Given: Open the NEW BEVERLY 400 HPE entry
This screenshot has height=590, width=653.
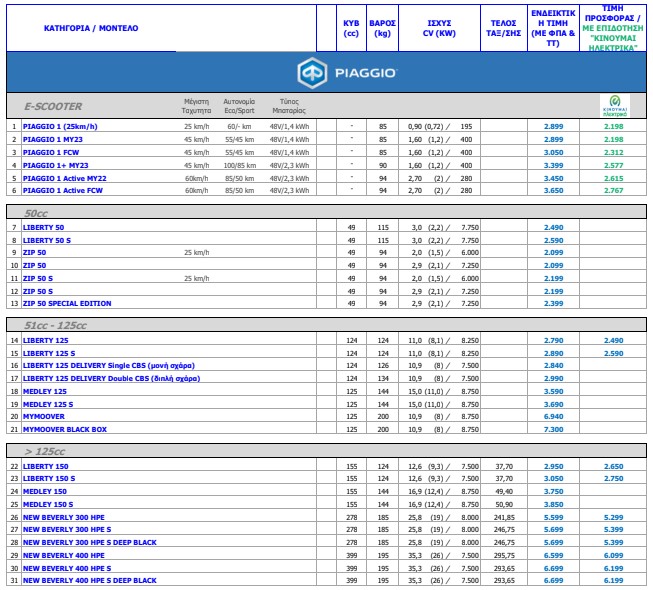Looking at the screenshot, I should 64,555.
